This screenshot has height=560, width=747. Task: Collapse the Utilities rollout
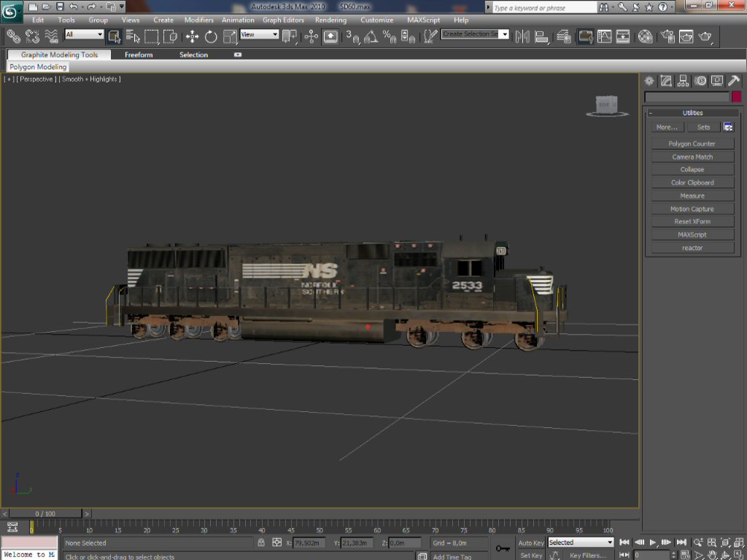click(x=692, y=113)
